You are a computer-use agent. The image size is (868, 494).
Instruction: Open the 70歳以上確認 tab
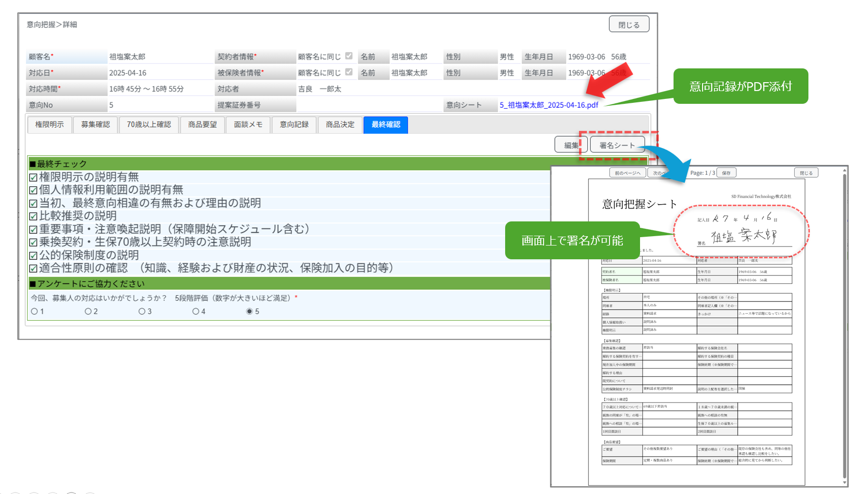(x=149, y=124)
